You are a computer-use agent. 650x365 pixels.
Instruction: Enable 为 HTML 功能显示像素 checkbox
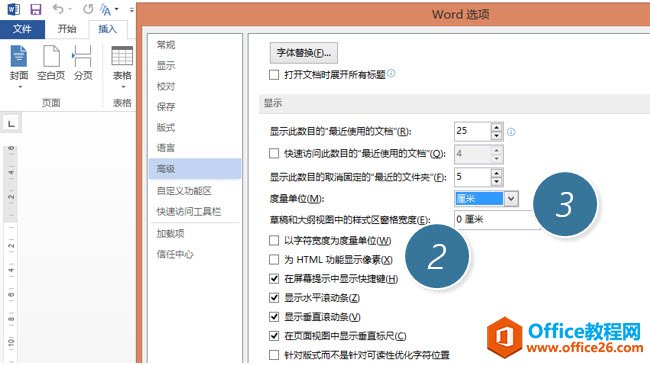[274, 260]
